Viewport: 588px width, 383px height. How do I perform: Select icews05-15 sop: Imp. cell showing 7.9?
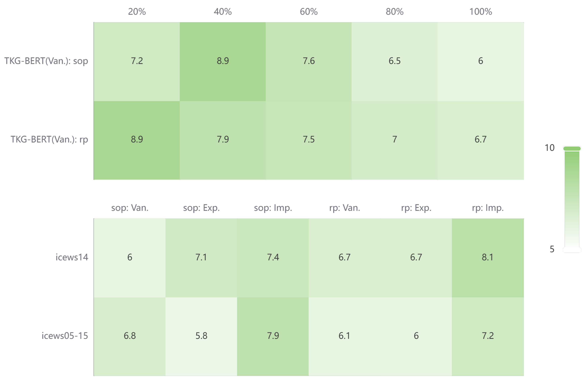click(x=273, y=336)
